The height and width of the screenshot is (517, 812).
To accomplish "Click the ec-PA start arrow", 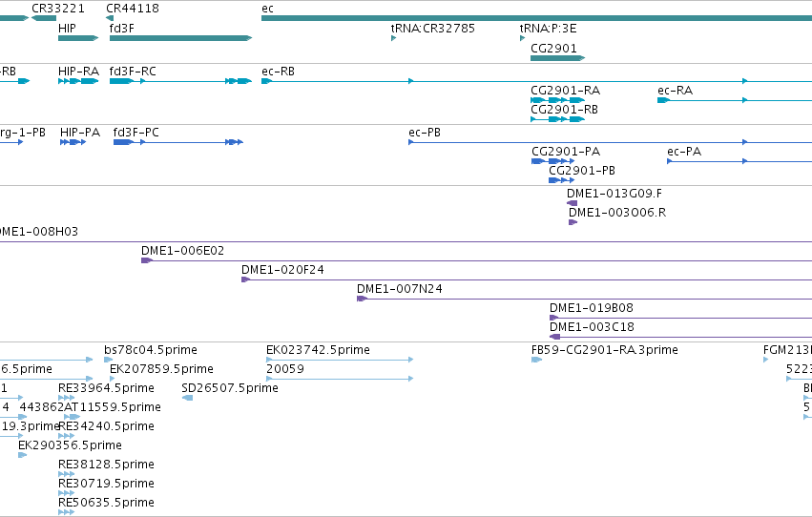I will [x=669, y=161].
